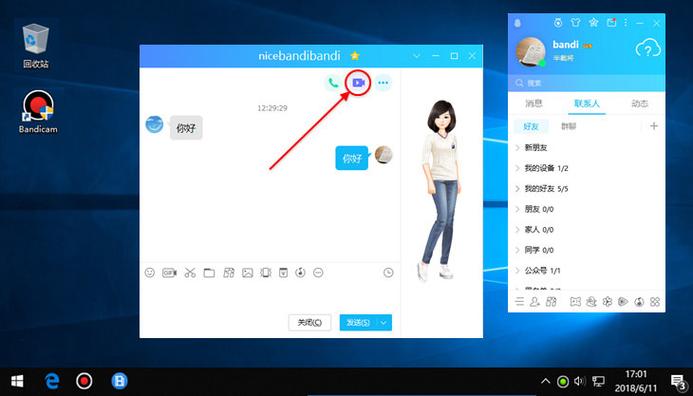
Task: Click the volume icon in system tray
Action: click(579, 381)
